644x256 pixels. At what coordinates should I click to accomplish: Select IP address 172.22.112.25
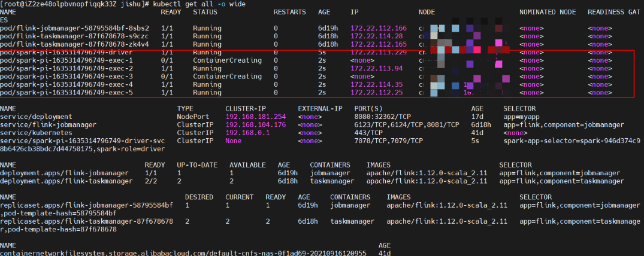(377, 92)
